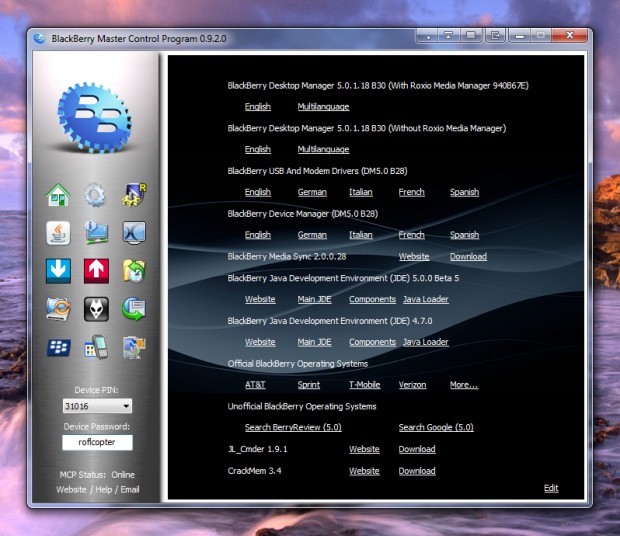Click Multilanguage under Desktop Manager With Roxio
Image resolution: width=620 pixels, height=536 pixels.
click(x=323, y=107)
